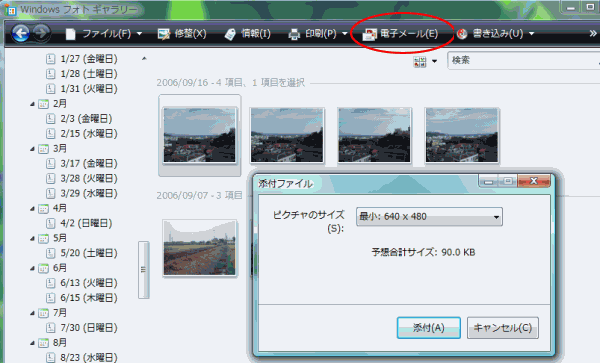Click the navigation pane scroll-up arrow
This screenshot has height=363, width=600.
(x=144, y=59)
